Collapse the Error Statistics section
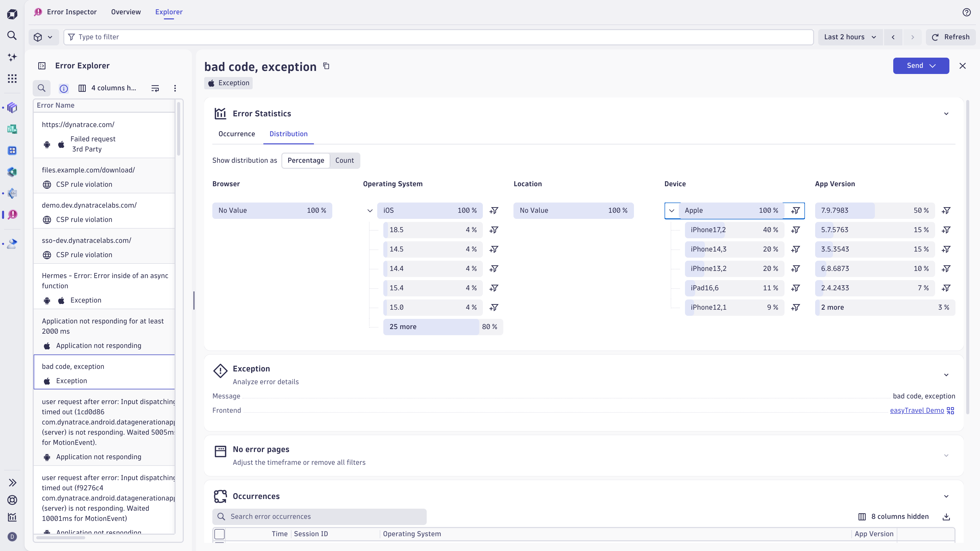Screen dimensions: 980x551 pos(946,114)
